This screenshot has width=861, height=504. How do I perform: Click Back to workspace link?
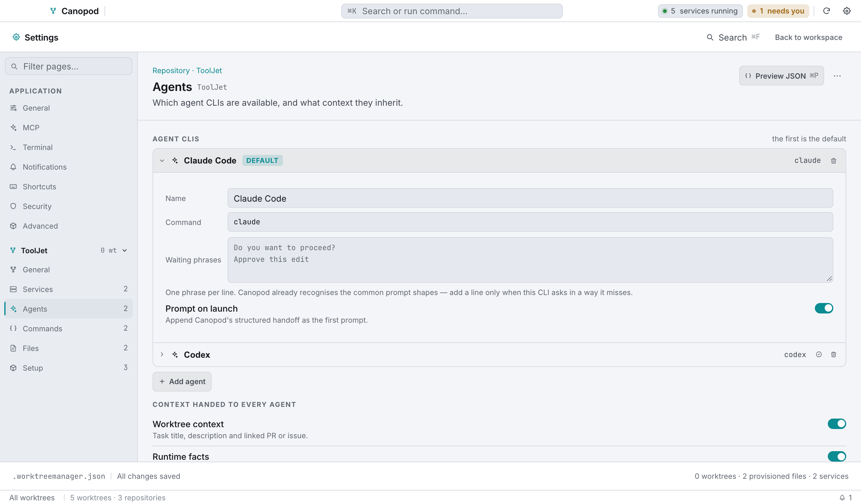tap(808, 37)
